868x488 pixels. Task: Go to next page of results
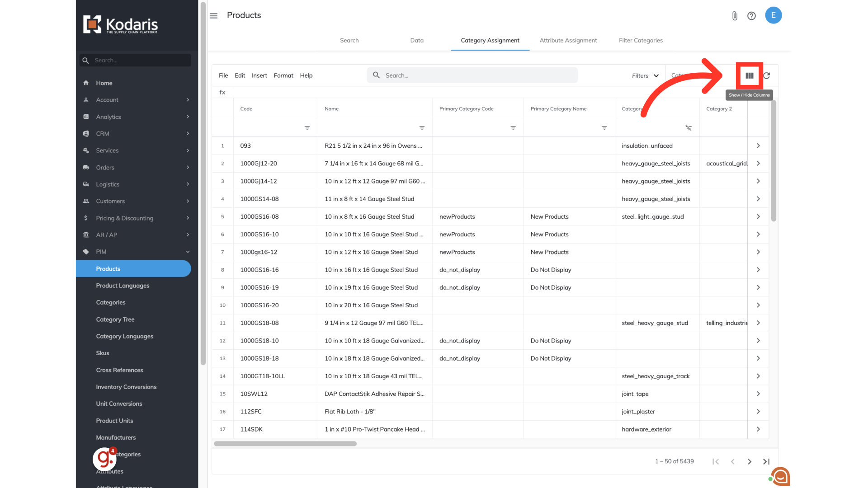click(750, 461)
